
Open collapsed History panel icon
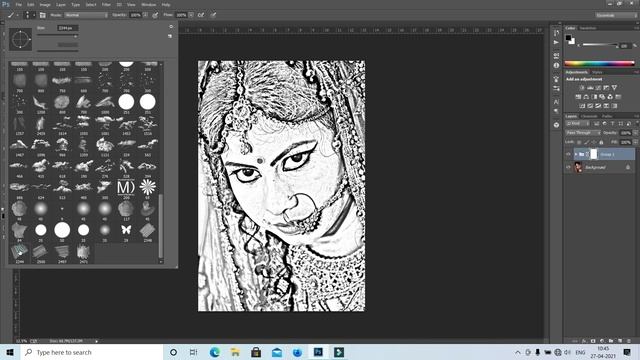[x=556, y=33]
